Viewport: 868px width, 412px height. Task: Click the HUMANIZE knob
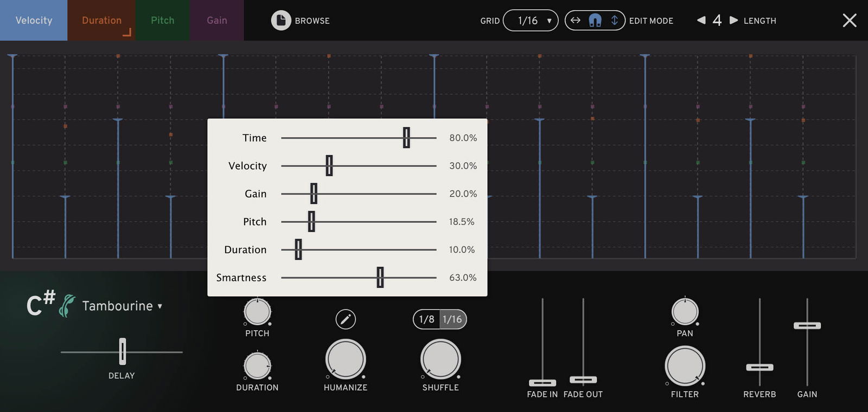pos(346,359)
